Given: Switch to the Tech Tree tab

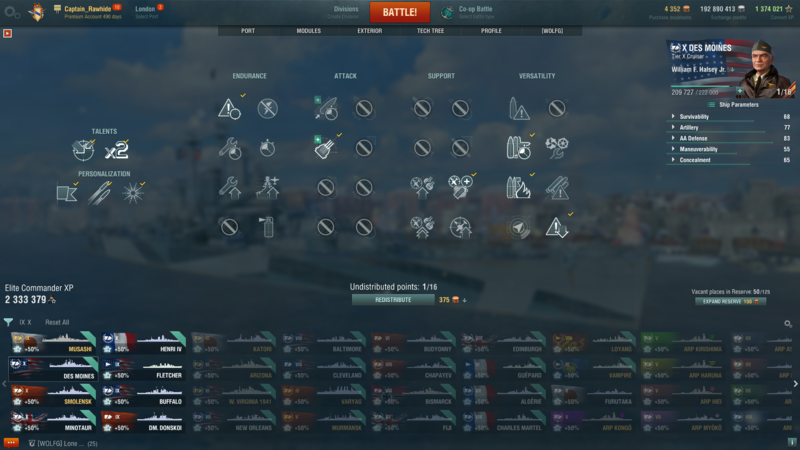Looking at the screenshot, I should tap(430, 31).
